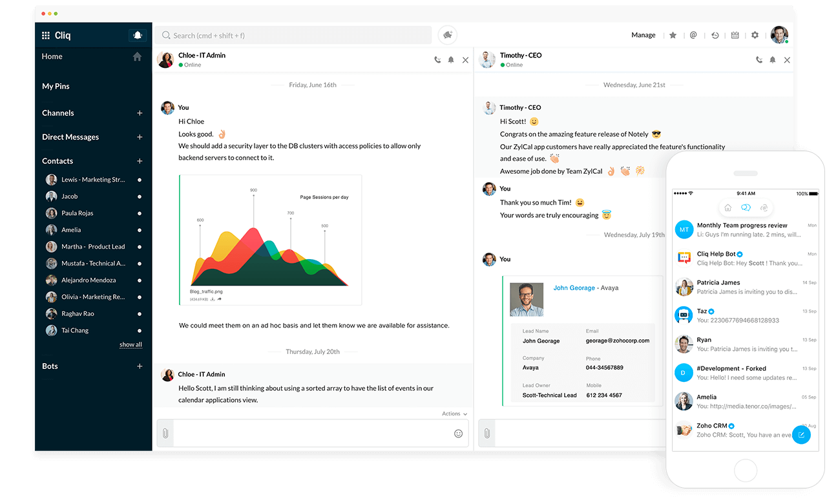Select contact Martha - Product Lead

pyautogui.click(x=93, y=247)
